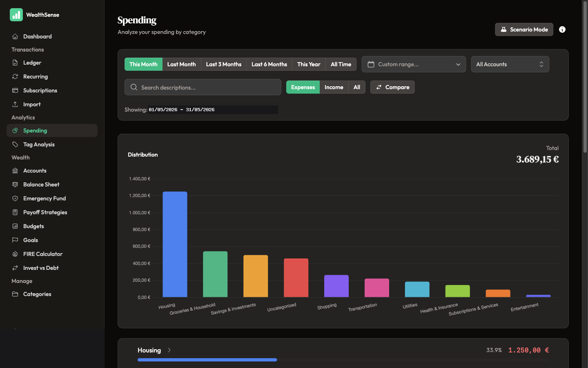The width and height of the screenshot is (588, 368).
Task: Click the WealthSense logo icon
Action: point(16,15)
